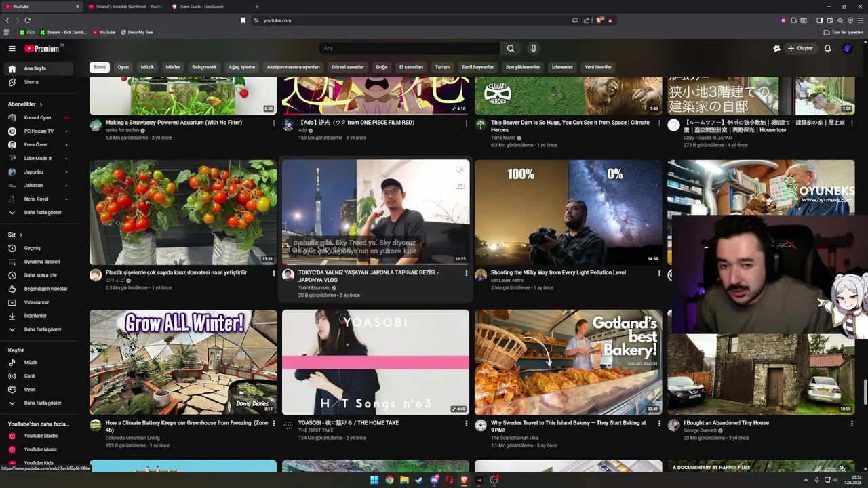Select the Bahçıvanlık filter chip
Viewport: 868px width, 488px height.
[x=204, y=67]
